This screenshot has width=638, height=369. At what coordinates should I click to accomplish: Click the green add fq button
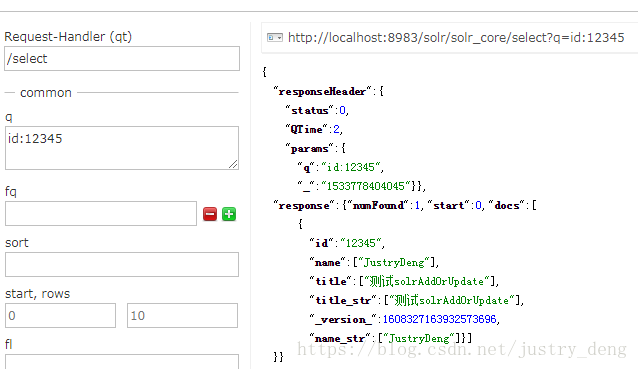click(229, 214)
